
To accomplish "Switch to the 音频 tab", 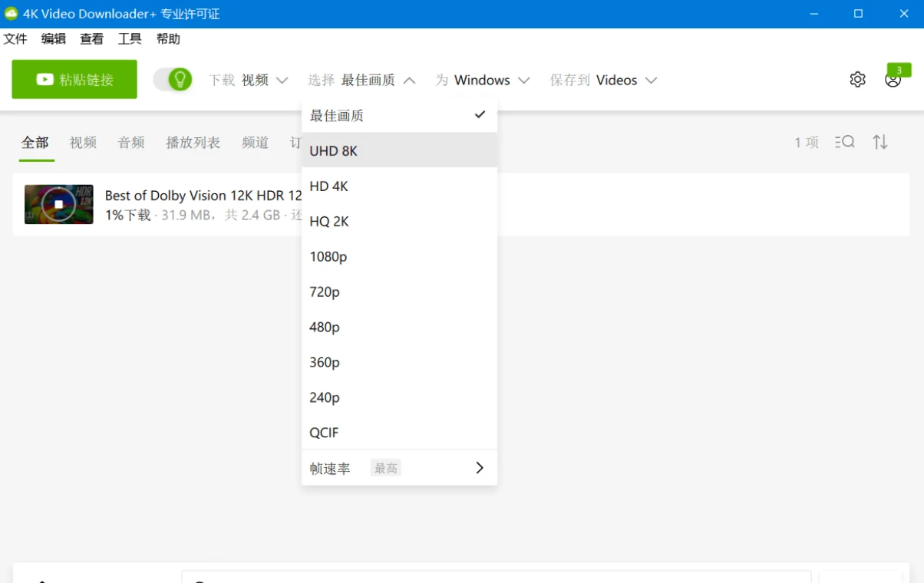I will coord(130,142).
